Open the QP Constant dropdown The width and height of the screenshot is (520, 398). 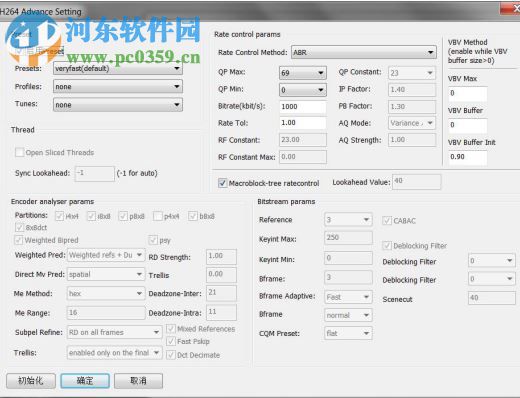coord(412,73)
